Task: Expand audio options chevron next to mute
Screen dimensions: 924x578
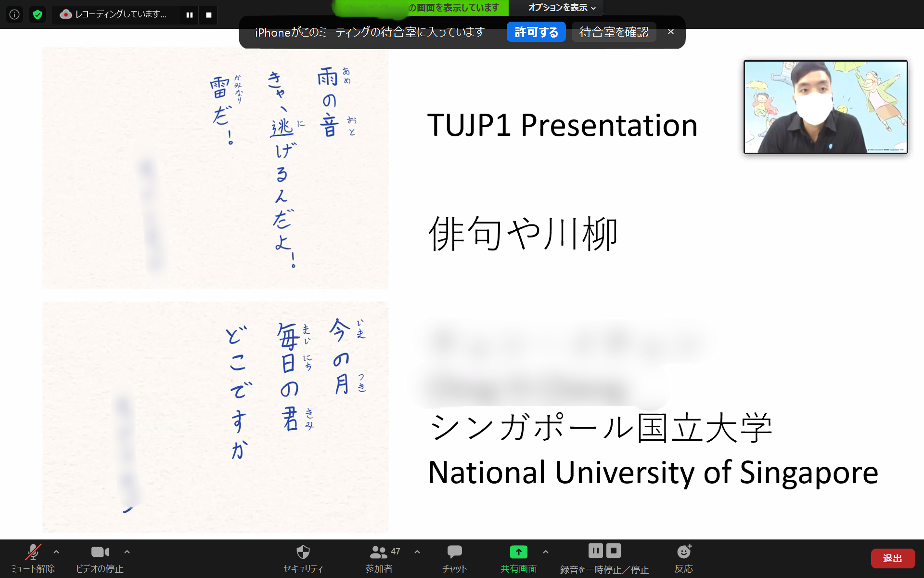Action: tap(56, 552)
